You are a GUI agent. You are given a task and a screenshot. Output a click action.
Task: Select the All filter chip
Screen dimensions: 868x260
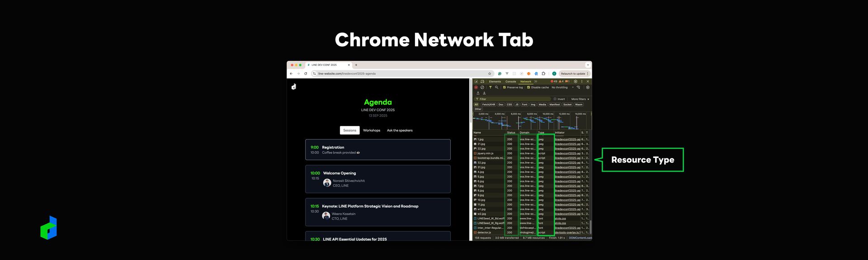coord(476,104)
